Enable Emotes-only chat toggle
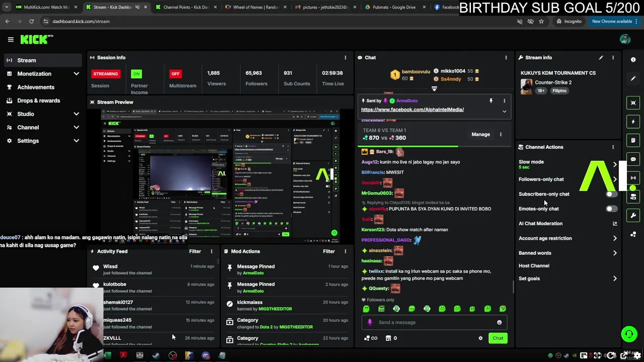The width and height of the screenshot is (644, 362). point(611,209)
